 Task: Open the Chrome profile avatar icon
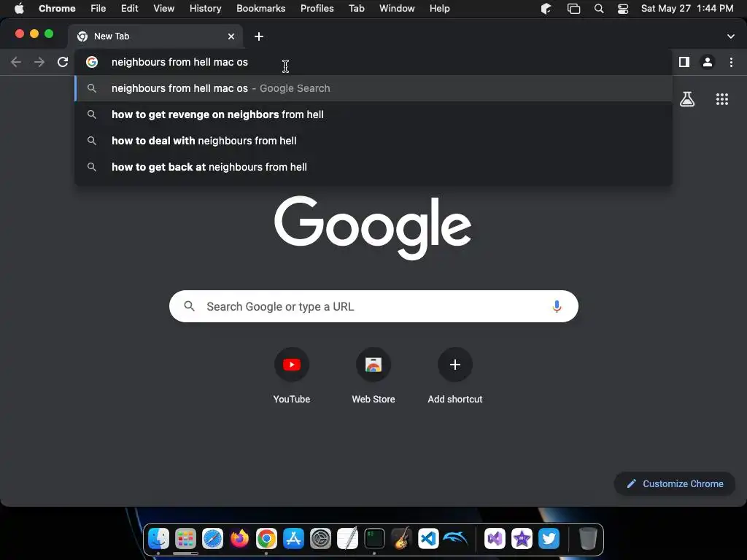[x=708, y=62]
